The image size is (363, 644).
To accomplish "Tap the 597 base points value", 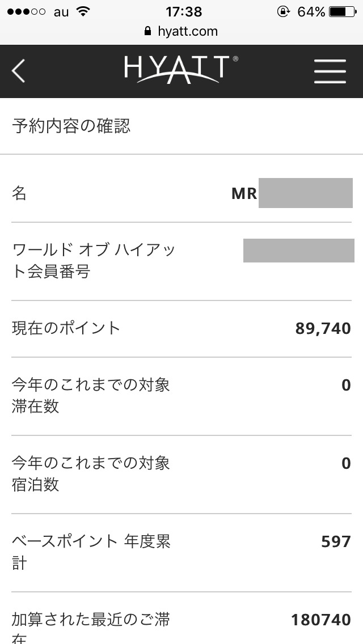I will pos(336,542).
